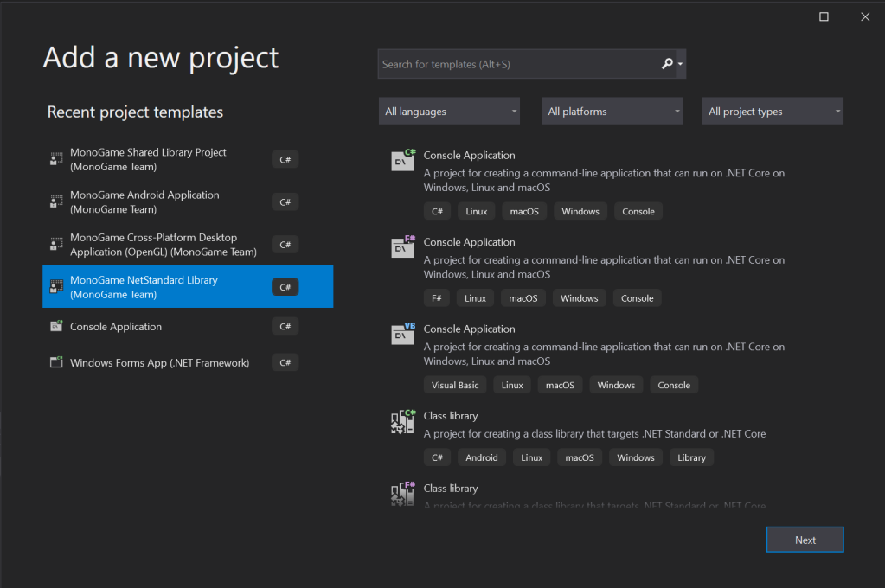Image resolution: width=885 pixels, height=588 pixels.
Task: Click the C# Console Application icon in template list
Action: [x=403, y=160]
